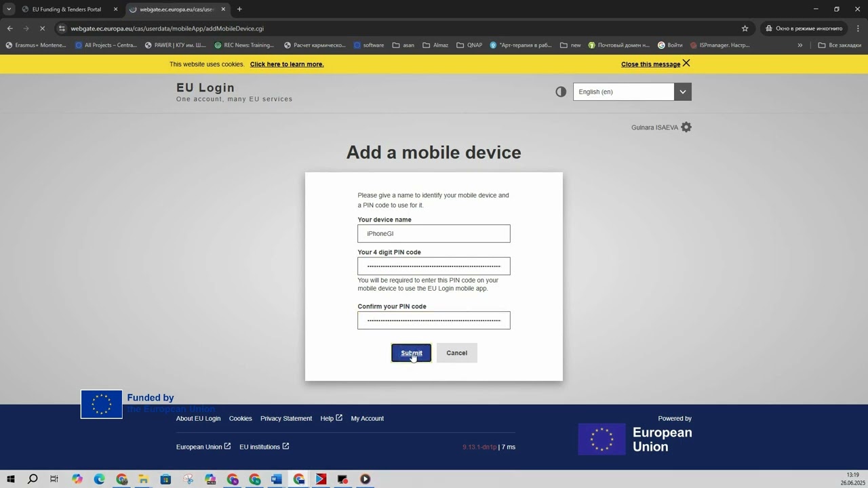The width and height of the screenshot is (868, 488).
Task: Submit the mobile device form
Action: [411, 353]
